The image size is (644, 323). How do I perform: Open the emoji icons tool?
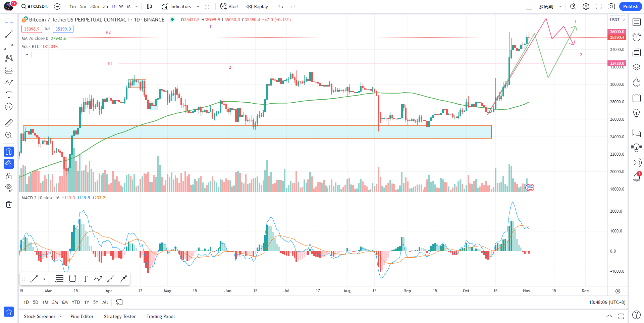(9, 107)
